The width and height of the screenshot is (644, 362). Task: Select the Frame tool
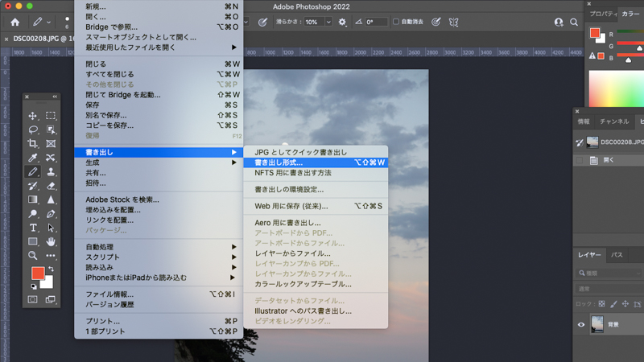click(x=51, y=144)
